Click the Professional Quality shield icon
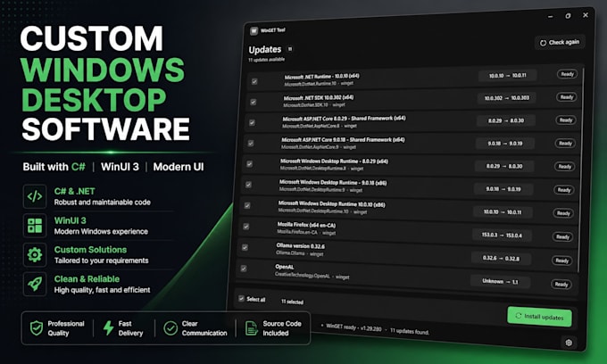This screenshot has width=607, height=364. 37,328
